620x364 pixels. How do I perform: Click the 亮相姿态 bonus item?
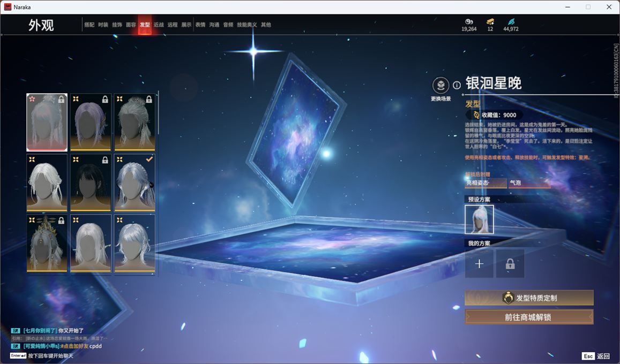(486, 183)
